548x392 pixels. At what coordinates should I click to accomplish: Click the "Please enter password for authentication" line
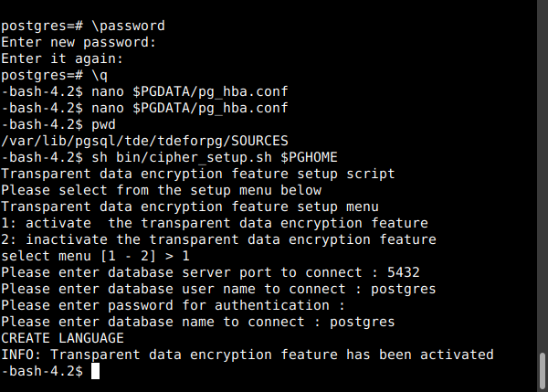[x=174, y=305]
